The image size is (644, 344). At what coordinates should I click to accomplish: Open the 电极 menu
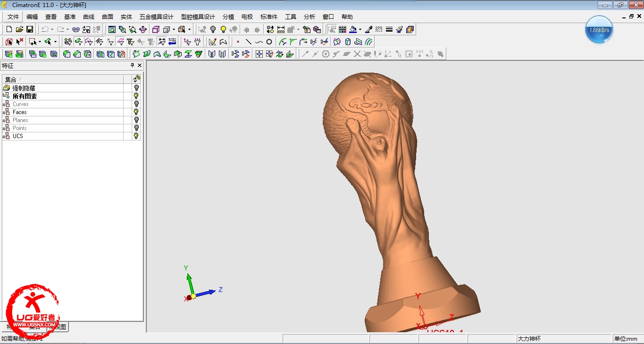click(x=247, y=17)
